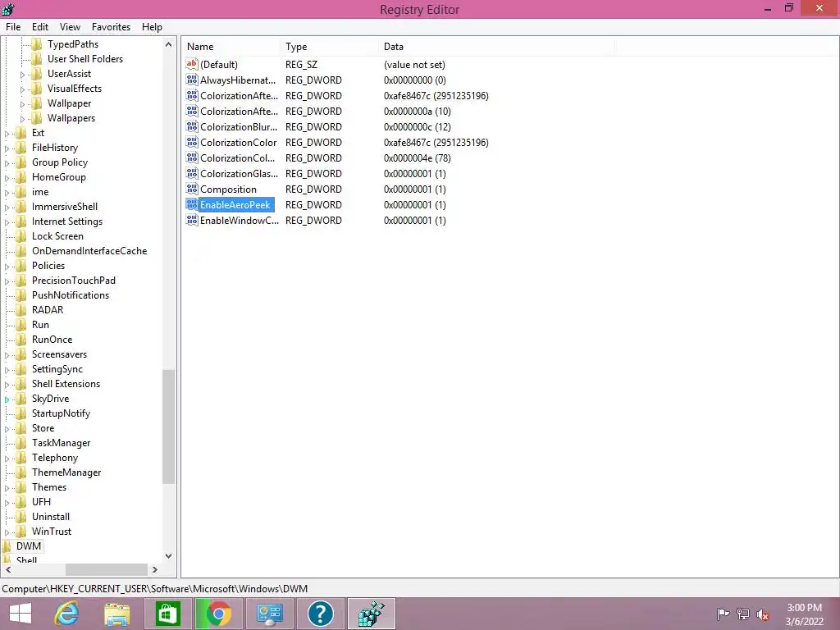Select the PrecisionTouchPad key
The image size is (840, 630).
pyautogui.click(x=73, y=281)
